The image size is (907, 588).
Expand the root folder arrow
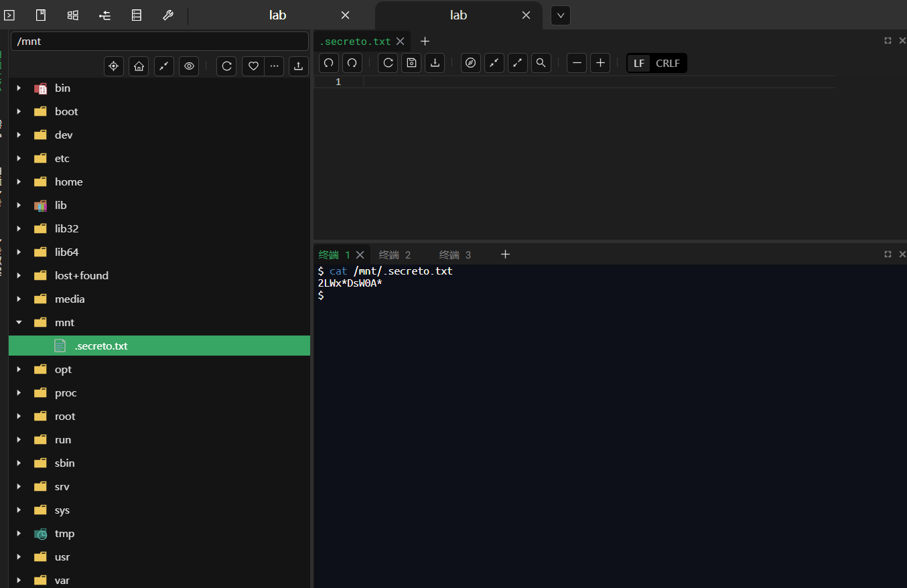19,417
